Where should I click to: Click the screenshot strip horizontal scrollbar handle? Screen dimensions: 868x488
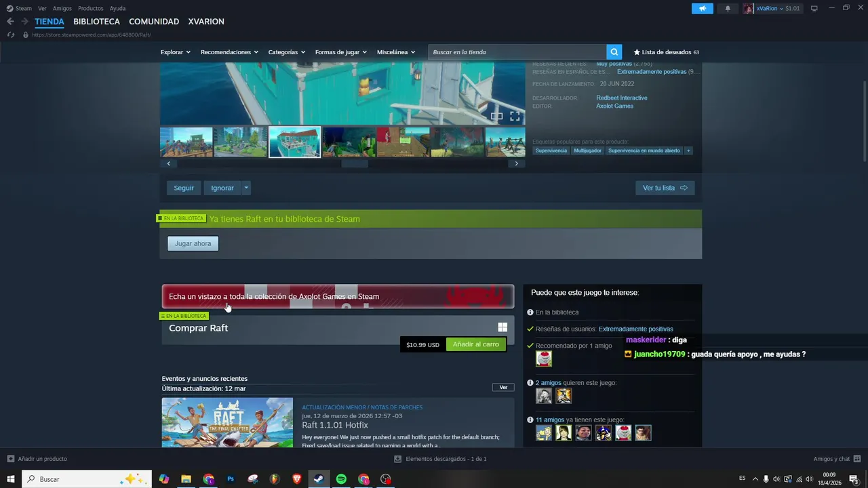point(354,163)
